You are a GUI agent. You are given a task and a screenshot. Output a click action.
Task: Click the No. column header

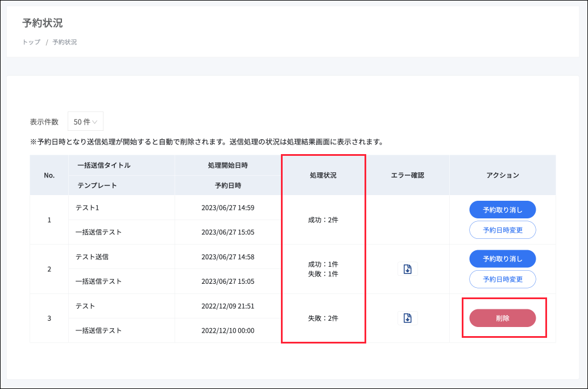(x=49, y=175)
